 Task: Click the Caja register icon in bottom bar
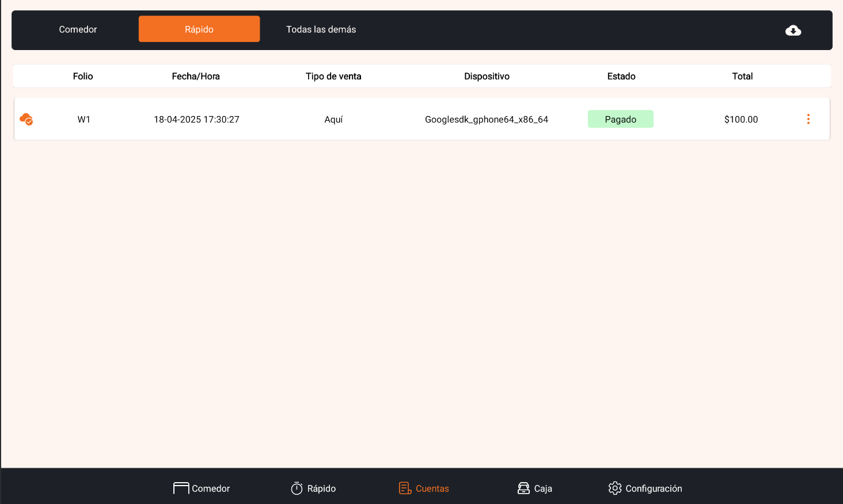tap(523, 488)
